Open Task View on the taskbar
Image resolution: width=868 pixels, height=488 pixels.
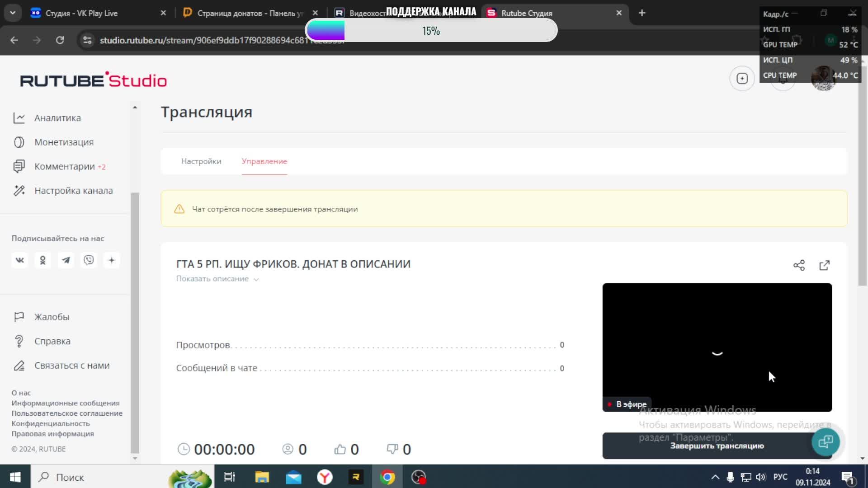(x=230, y=477)
